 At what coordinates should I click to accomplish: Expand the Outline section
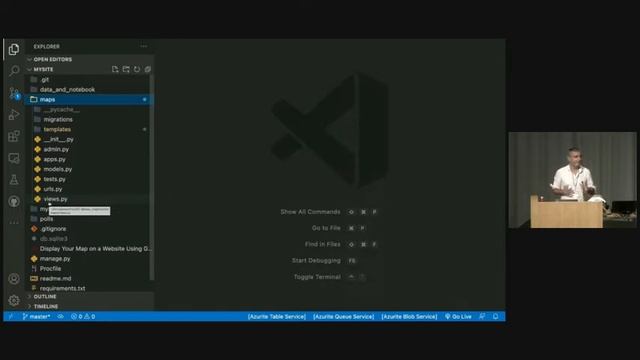pyautogui.click(x=90, y=296)
